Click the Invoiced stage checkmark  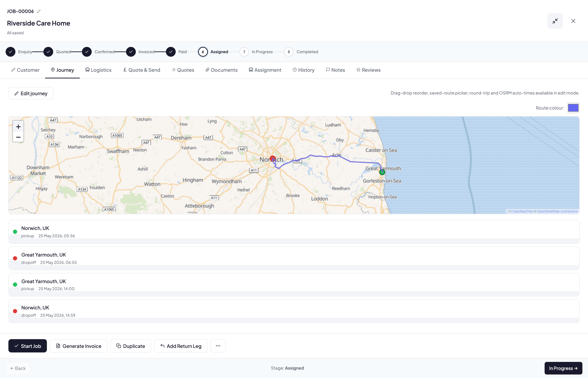[x=131, y=52]
